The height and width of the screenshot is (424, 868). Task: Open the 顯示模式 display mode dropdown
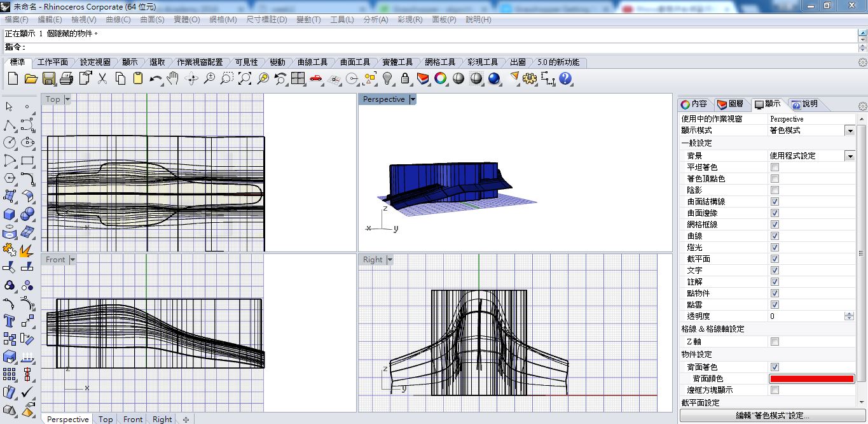[x=850, y=131]
